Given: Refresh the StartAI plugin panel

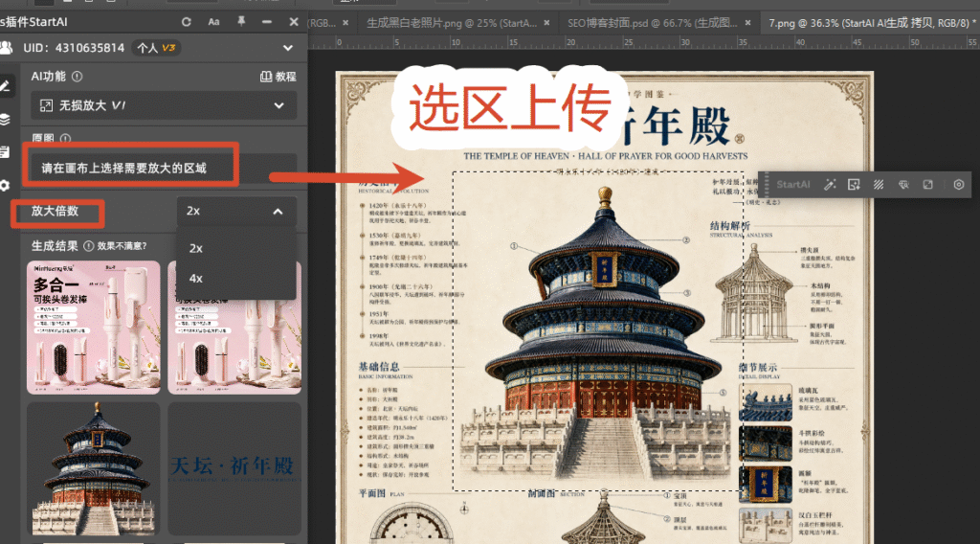Looking at the screenshot, I should pyautogui.click(x=187, y=22).
